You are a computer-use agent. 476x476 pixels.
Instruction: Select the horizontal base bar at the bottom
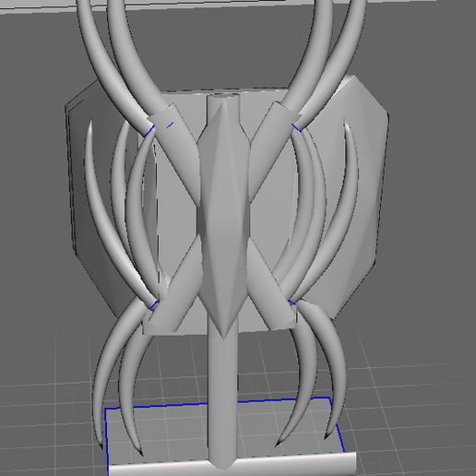click(232, 464)
